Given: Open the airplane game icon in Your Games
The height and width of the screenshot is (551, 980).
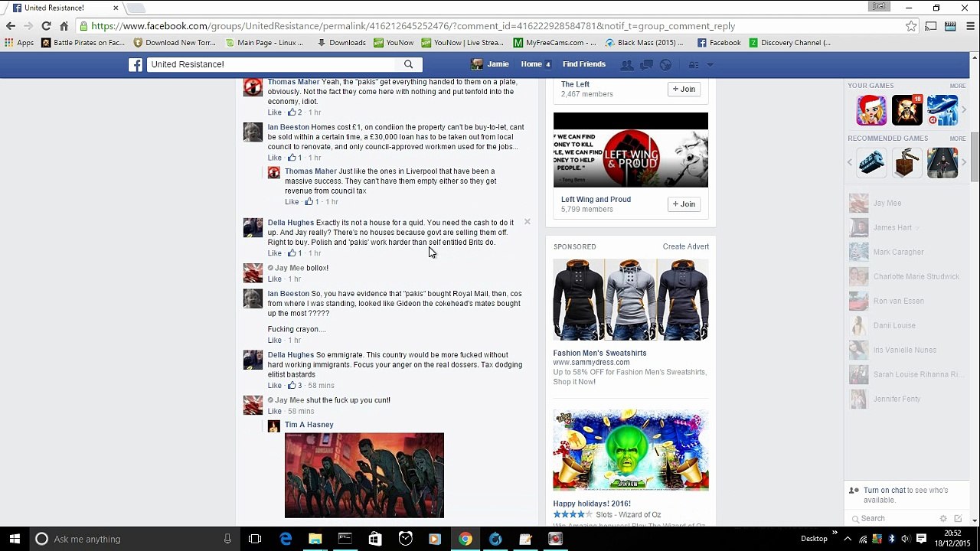Looking at the screenshot, I should pos(942,110).
